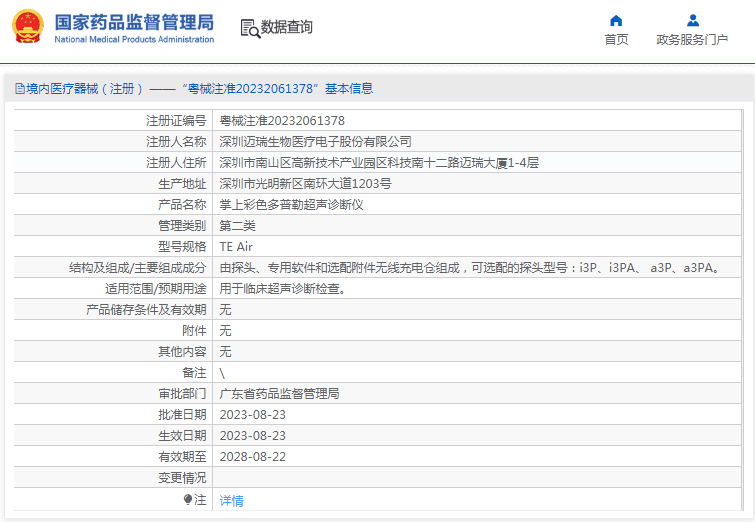The image size is (755, 522).
Task: Click the 数据查询 title text
Action: tap(286, 27)
